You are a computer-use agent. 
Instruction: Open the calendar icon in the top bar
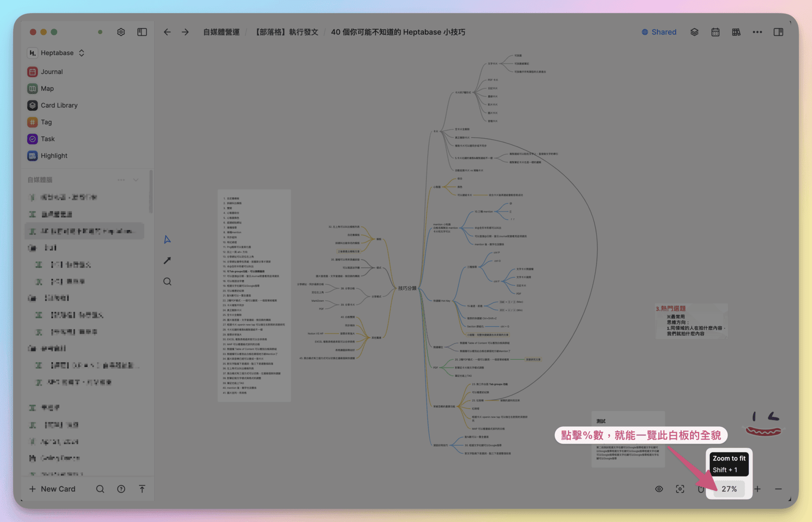click(x=715, y=32)
